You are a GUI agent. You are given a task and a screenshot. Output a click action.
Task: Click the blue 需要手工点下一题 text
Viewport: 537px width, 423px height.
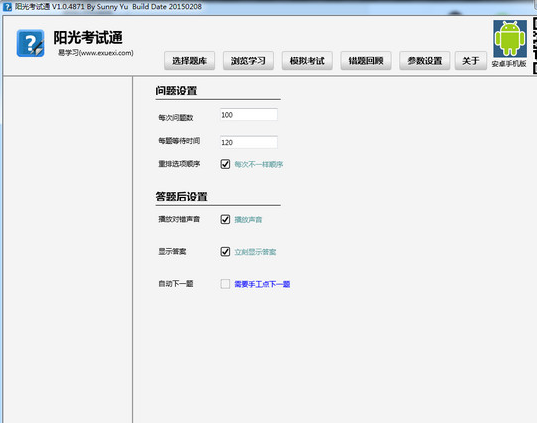[262, 284]
